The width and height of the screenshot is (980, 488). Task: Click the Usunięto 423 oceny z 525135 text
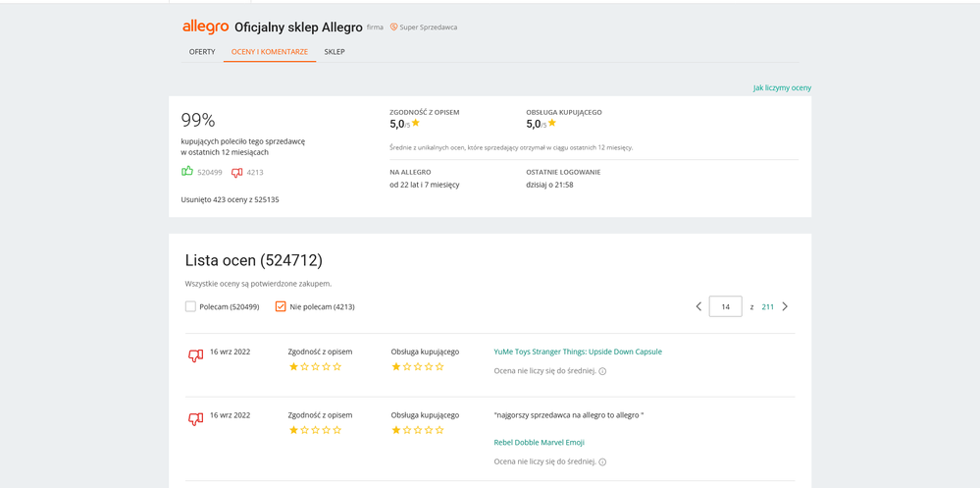click(230, 199)
